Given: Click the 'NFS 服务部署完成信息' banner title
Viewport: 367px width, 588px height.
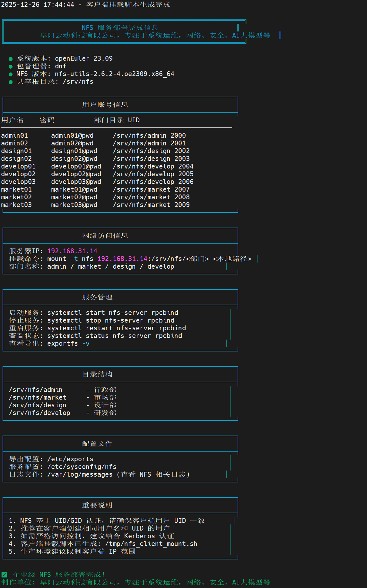Looking at the screenshot, I should [120, 28].
